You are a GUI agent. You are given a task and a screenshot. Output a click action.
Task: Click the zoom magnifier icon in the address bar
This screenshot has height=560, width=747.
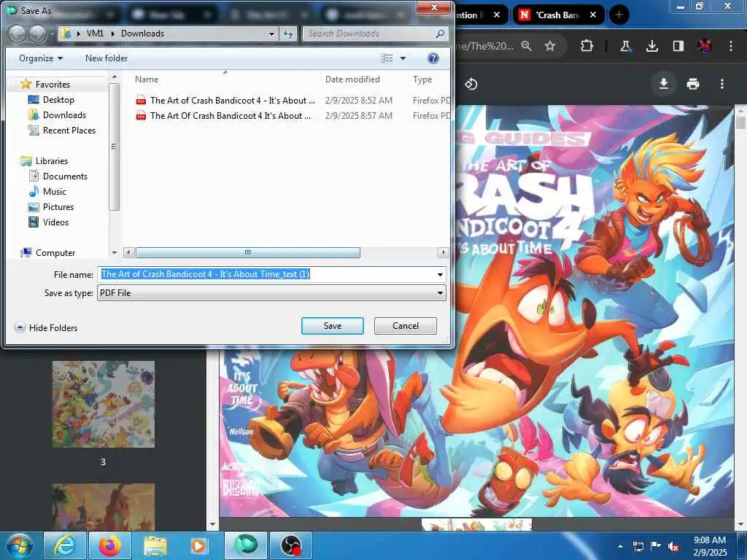click(527, 46)
